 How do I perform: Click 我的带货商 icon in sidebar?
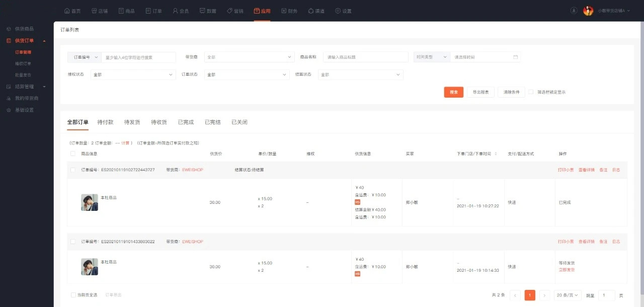tap(9, 98)
